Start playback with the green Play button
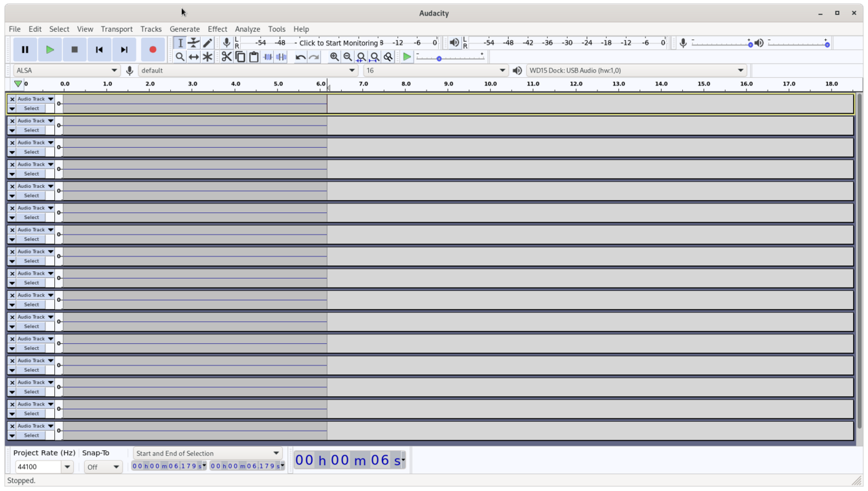This screenshot has width=868, height=491. click(50, 50)
